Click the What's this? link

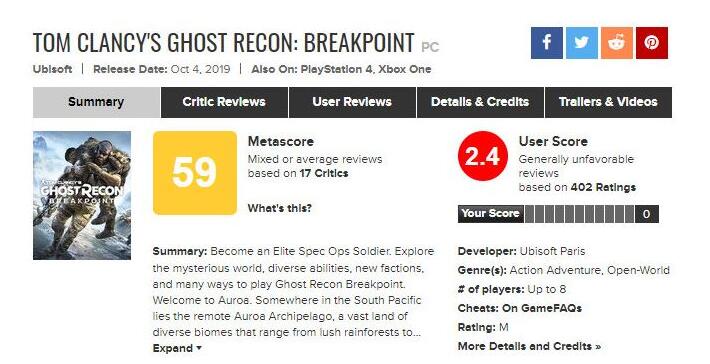(x=279, y=208)
